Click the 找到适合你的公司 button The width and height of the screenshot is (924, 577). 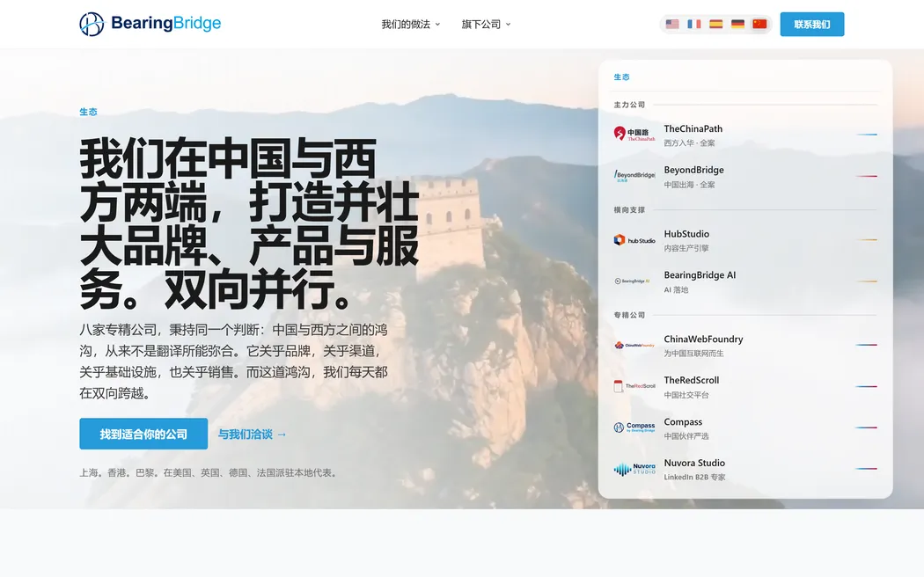click(x=143, y=434)
